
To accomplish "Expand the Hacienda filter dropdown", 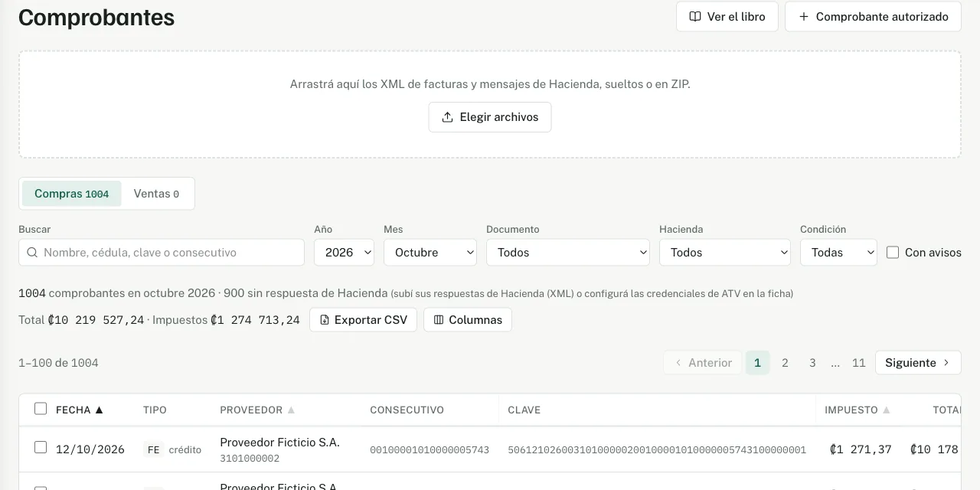I will tap(725, 253).
